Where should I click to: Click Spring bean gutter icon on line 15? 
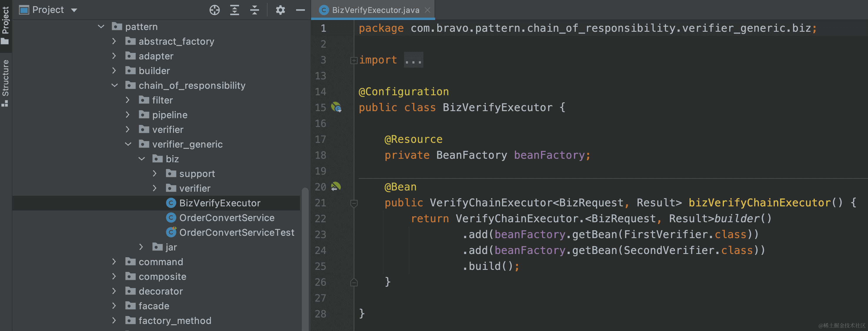coord(336,107)
